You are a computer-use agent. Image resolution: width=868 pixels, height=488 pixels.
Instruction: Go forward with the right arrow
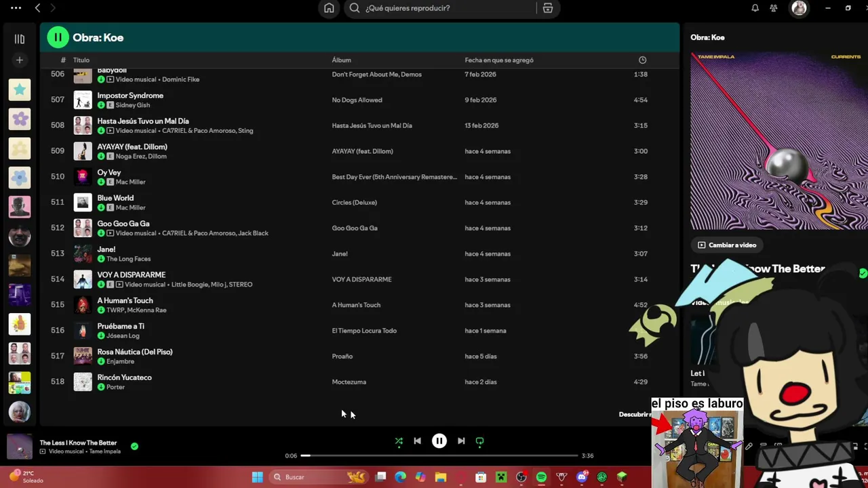53,8
